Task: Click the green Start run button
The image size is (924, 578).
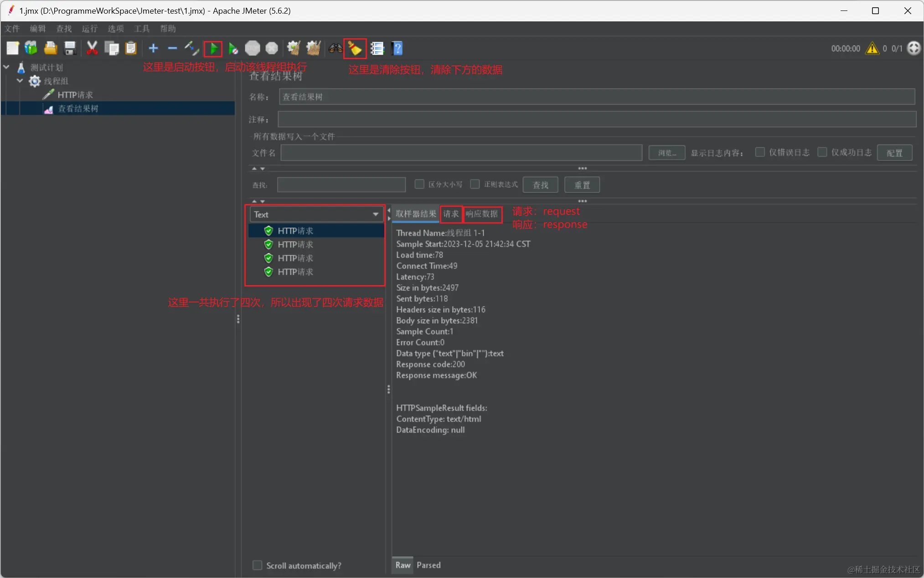Action: pyautogui.click(x=213, y=48)
